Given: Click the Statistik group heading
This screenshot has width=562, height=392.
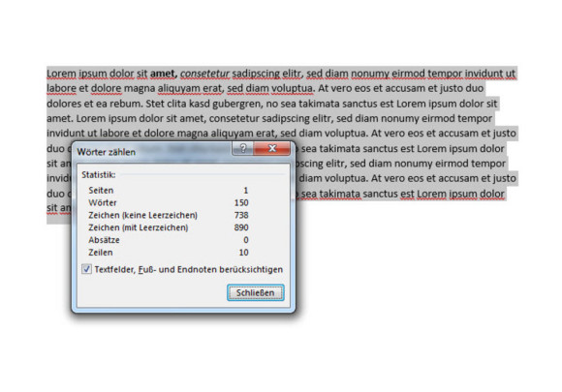Looking at the screenshot, I should (x=98, y=174).
